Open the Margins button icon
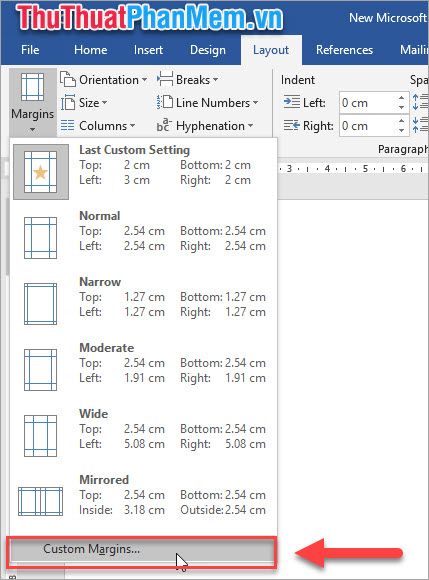 tap(33, 87)
